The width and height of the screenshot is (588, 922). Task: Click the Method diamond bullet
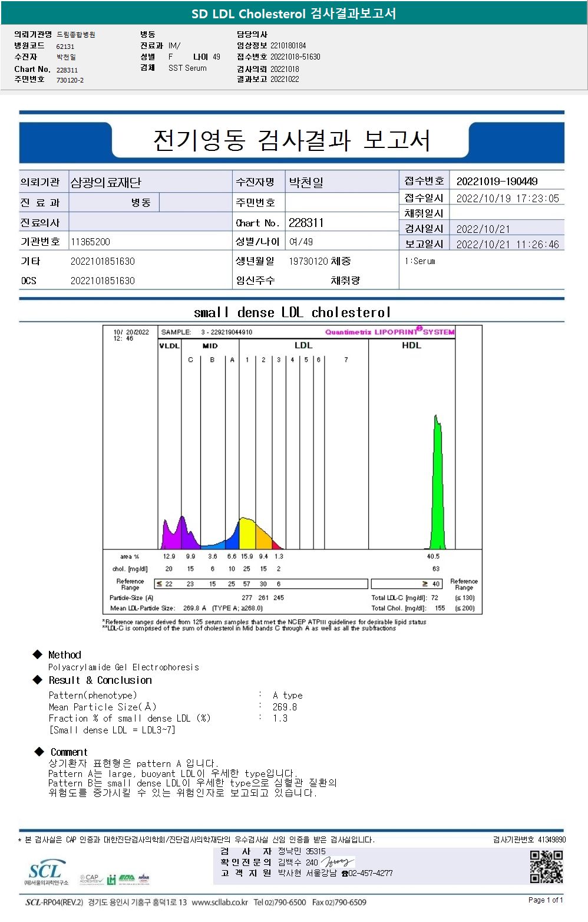click(38, 654)
